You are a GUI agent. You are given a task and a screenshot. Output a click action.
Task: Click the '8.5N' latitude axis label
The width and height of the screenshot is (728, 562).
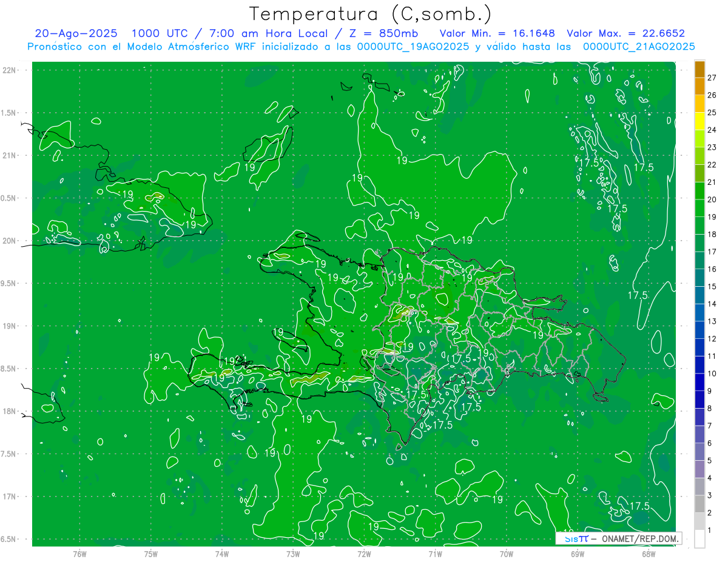(x=8, y=369)
